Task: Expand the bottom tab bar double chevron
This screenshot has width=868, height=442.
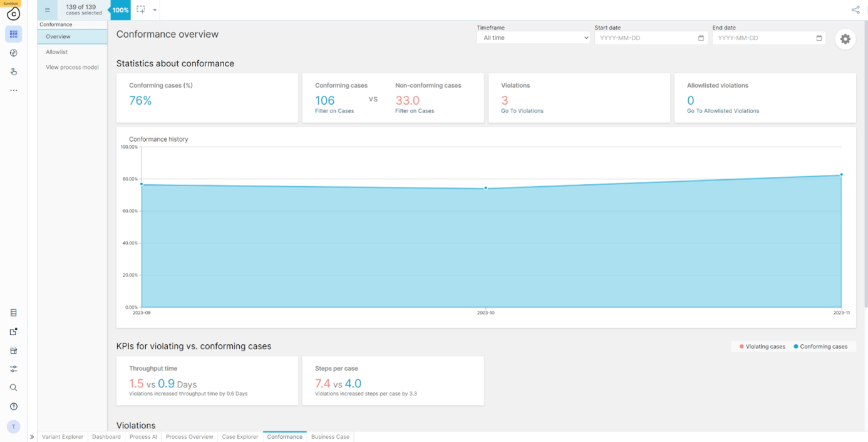Action: pos(32,437)
